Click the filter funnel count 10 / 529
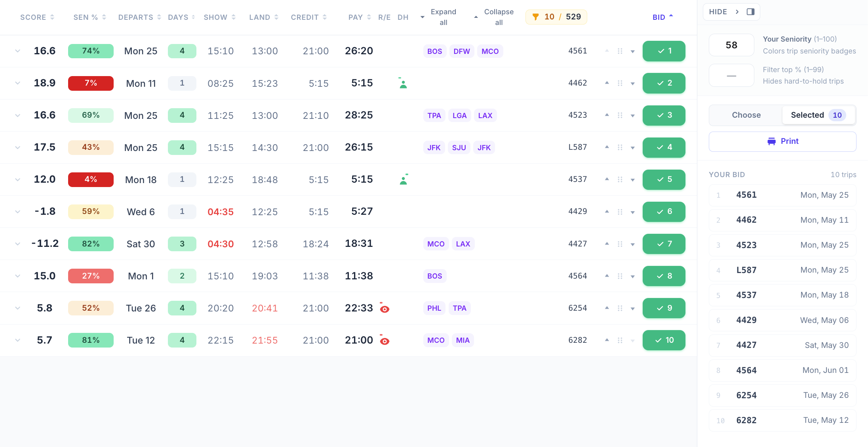 coord(556,17)
